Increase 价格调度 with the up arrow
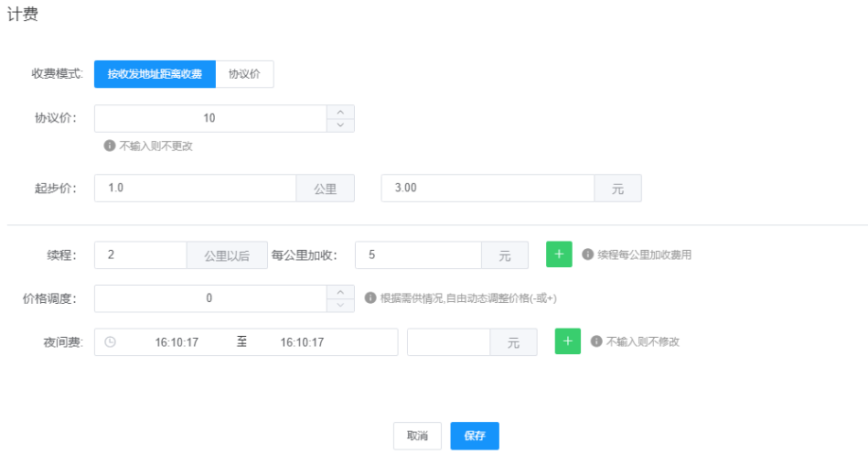Viewport: 868px width, 454px height. [340, 292]
